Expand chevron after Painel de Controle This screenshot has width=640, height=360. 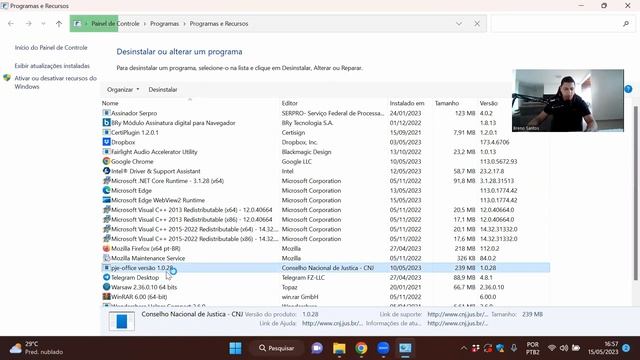point(144,24)
